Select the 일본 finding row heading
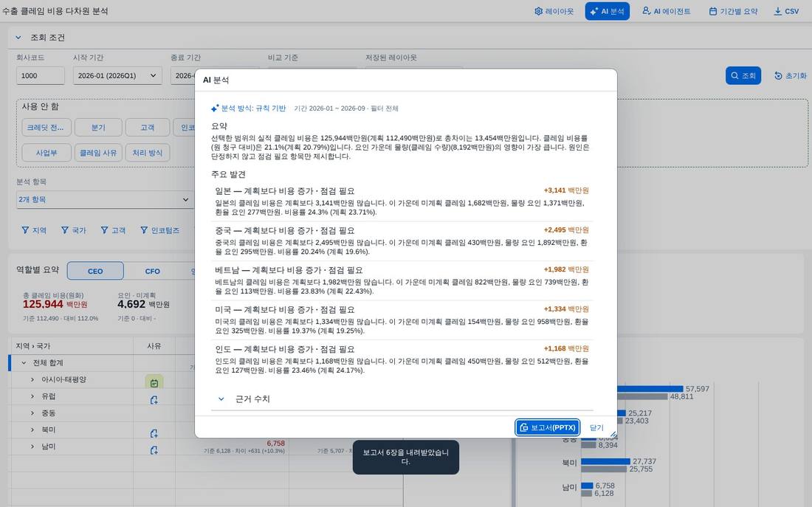This screenshot has width=812, height=507. (x=285, y=191)
